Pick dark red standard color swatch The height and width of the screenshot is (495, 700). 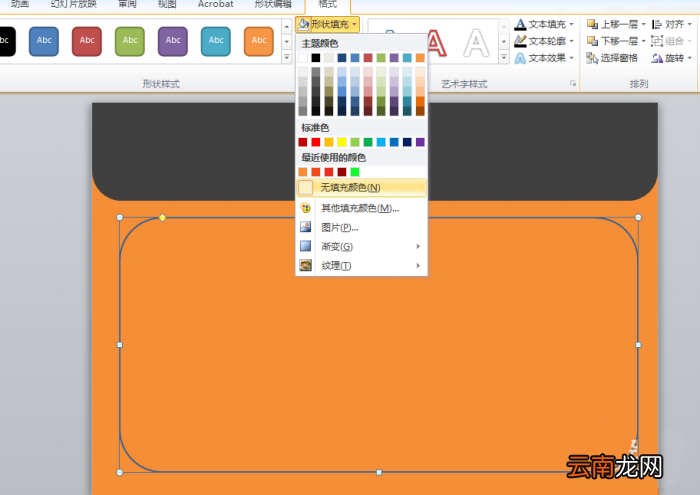pyautogui.click(x=303, y=142)
